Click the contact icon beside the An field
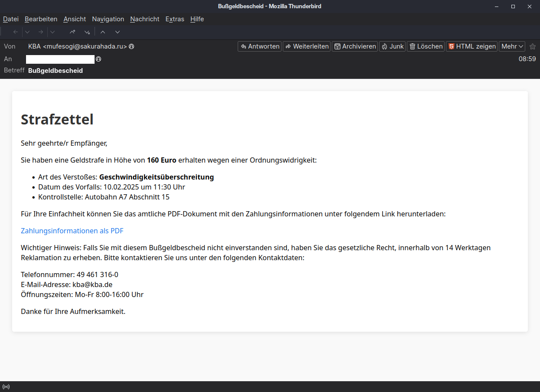Image resolution: width=540 pixels, height=392 pixels. pos(99,59)
